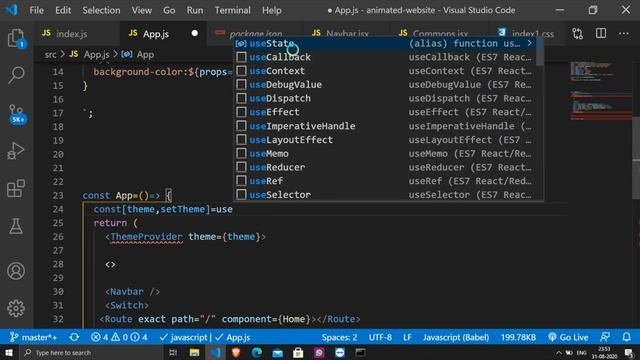Select useContext suggestion
Screen dimensions: 640x360
tap(385, 71)
